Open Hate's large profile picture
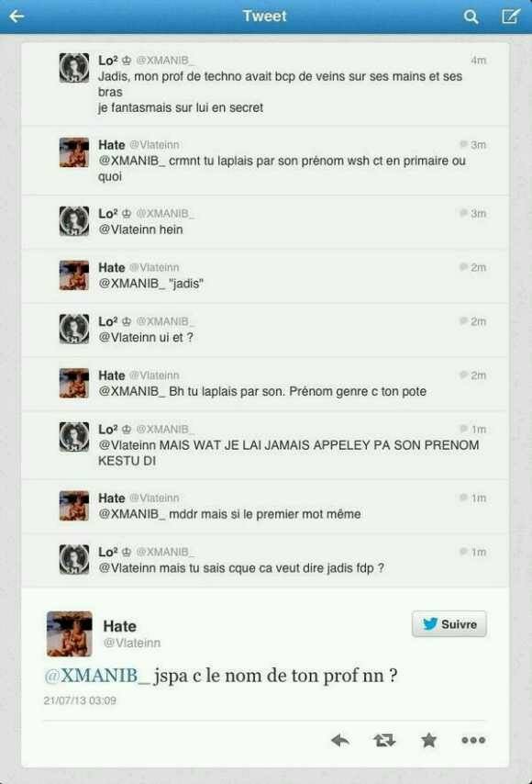 (70, 633)
